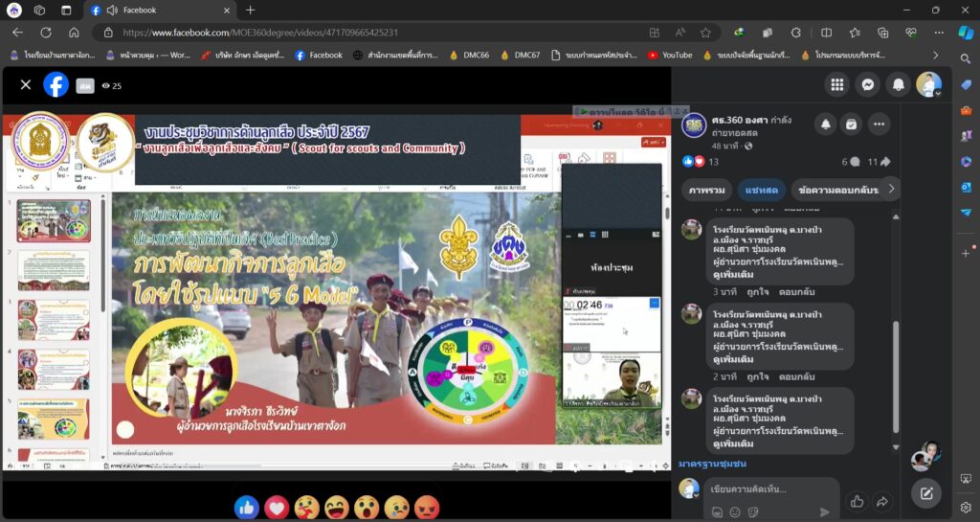This screenshot has height=522, width=980.
Task: Open the YouTube bookmark in favorites bar
Action: pos(670,55)
